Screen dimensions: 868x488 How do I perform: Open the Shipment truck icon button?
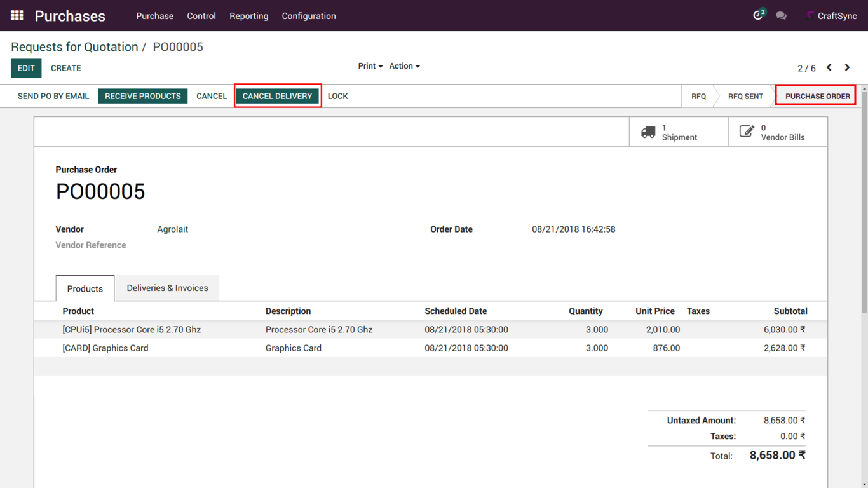(x=648, y=132)
